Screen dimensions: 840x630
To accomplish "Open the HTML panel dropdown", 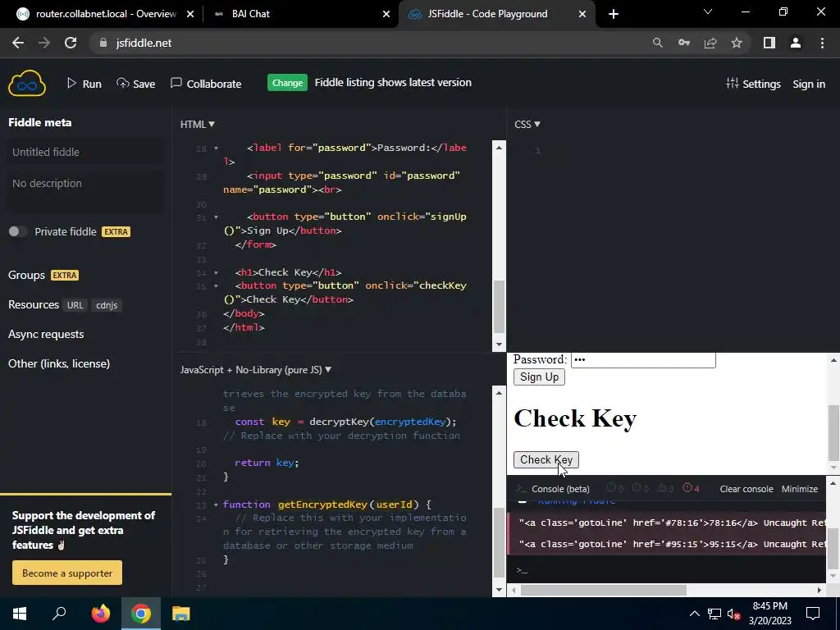I will pos(197,125).
